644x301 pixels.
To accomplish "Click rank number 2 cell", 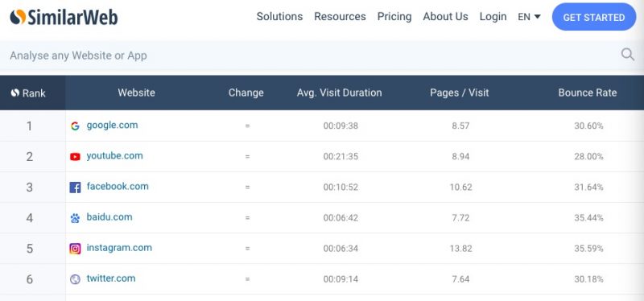I will point(32,157).
